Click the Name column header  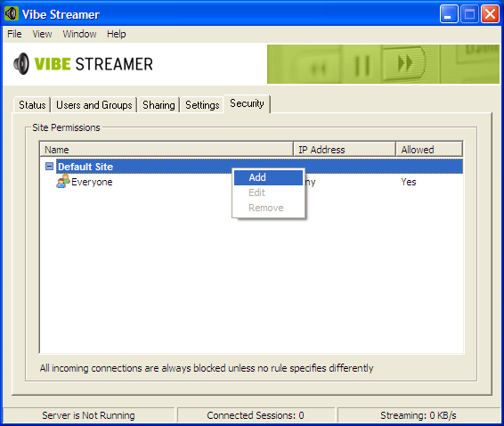point(167,150)
